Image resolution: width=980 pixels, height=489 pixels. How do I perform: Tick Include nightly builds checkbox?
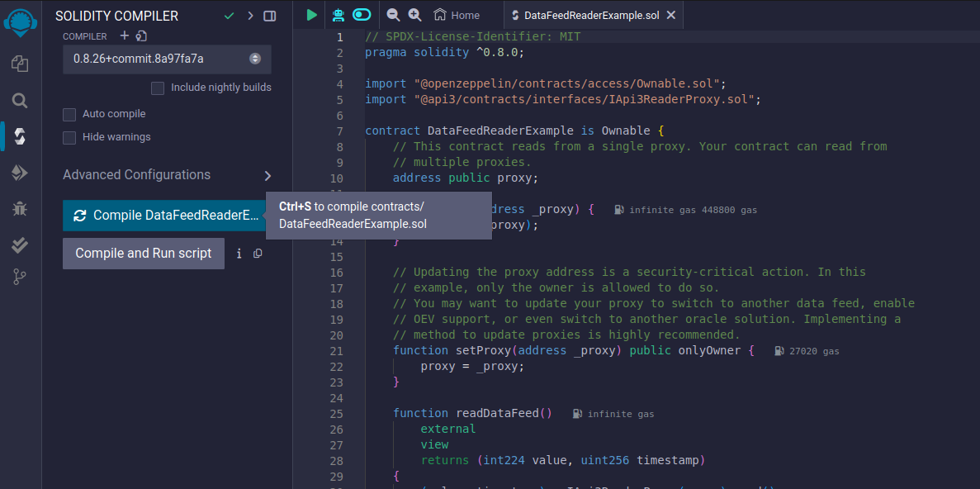[158, 88]
